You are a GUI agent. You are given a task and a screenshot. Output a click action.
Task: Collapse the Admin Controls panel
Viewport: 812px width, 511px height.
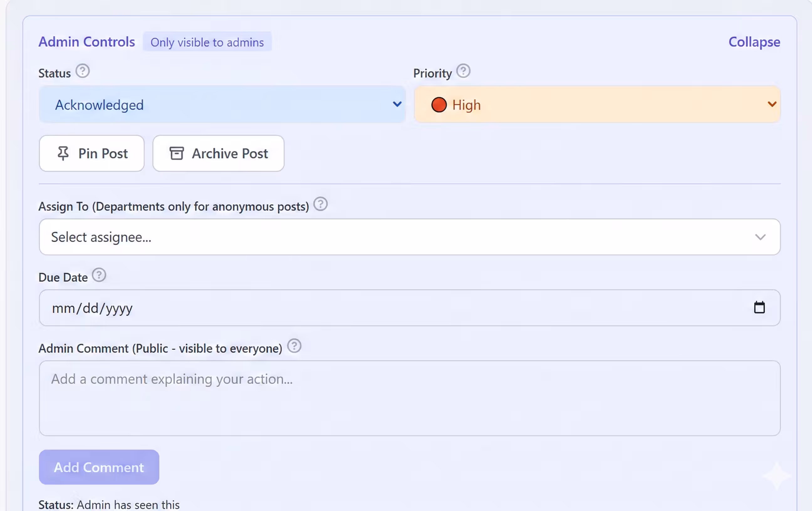[x=754, y=42]
